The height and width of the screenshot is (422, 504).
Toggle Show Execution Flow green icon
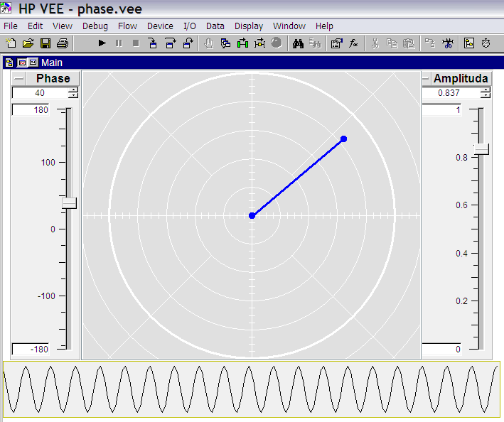click(x=242, y=43)
